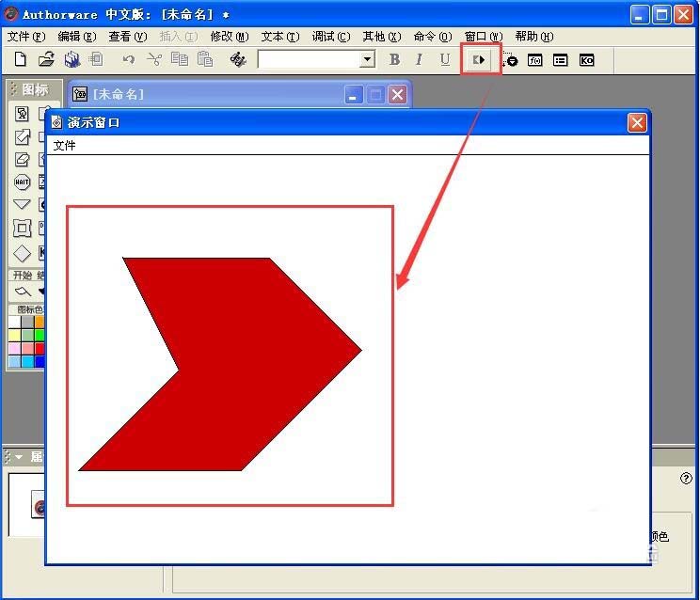Click the [未命名] design window title icon
The image size is (700, 600).
point(80,94)
